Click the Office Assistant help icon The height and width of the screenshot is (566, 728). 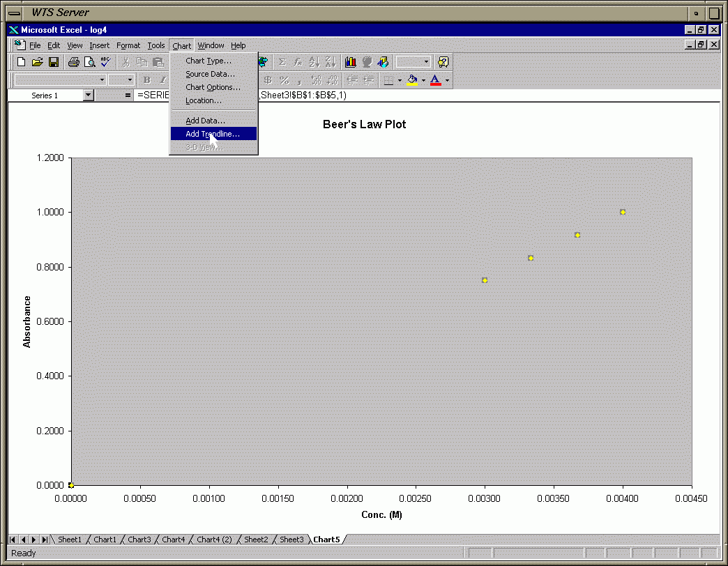pos(443,62)
